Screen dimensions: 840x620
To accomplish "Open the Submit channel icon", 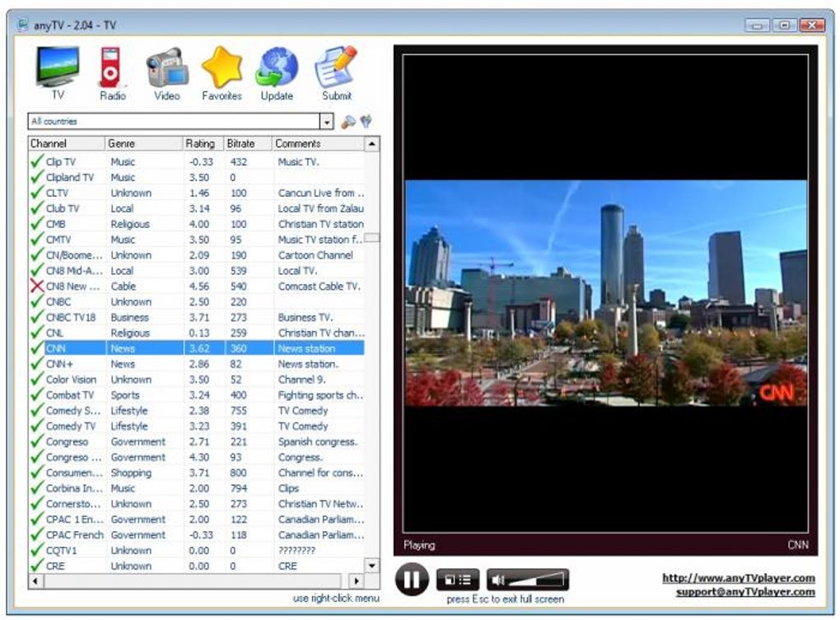I will [x=337, y=73].
